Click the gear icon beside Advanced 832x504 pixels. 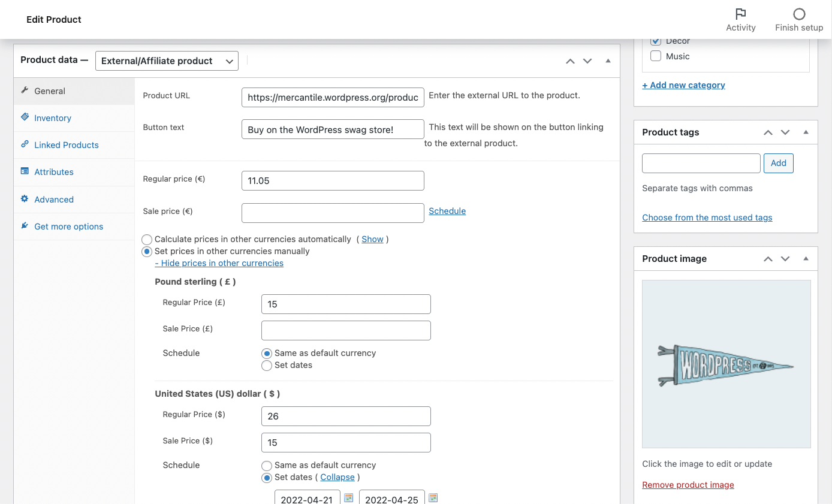click(25, 199)
